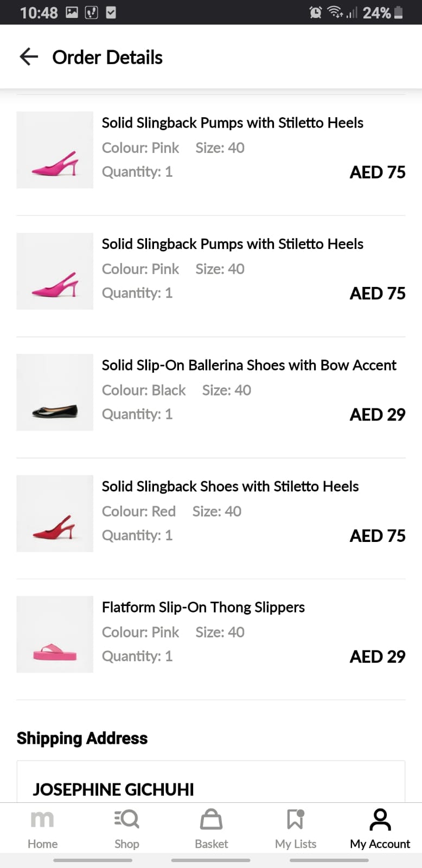422x868 pixels.
Task: Open the Shop search icon
Action: pyautogui.click(x=127, y=820)
